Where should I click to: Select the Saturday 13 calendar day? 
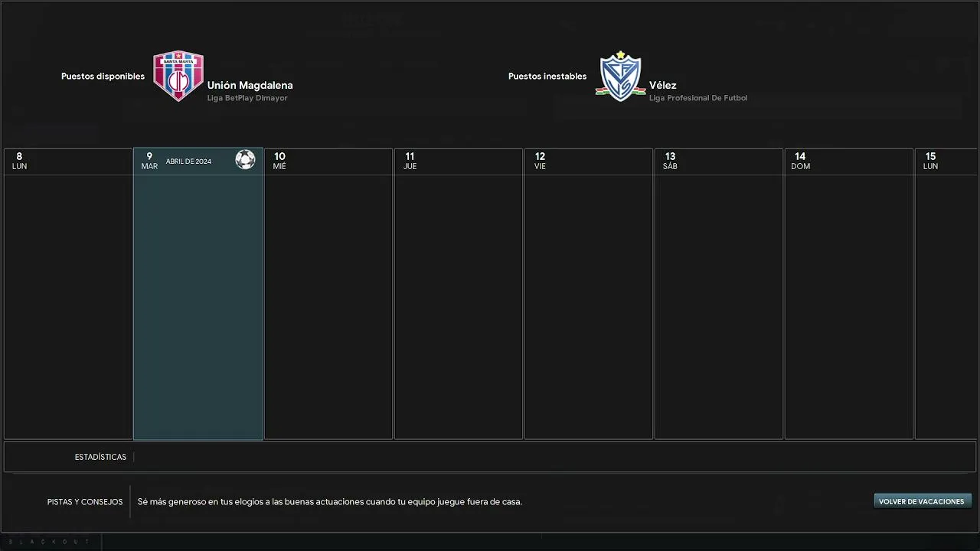pyautogui.click(x=719, y=294)
